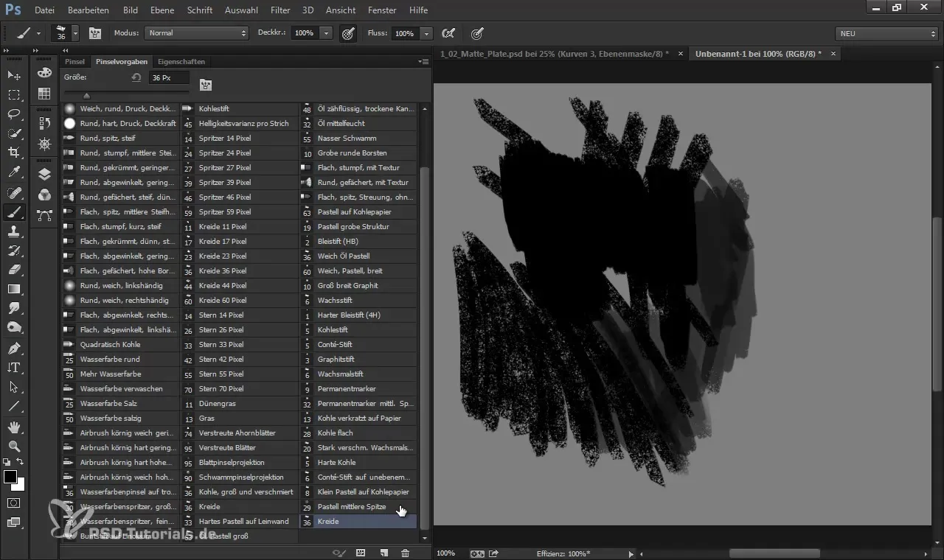Click the foreground color swatch

(10, 477)
